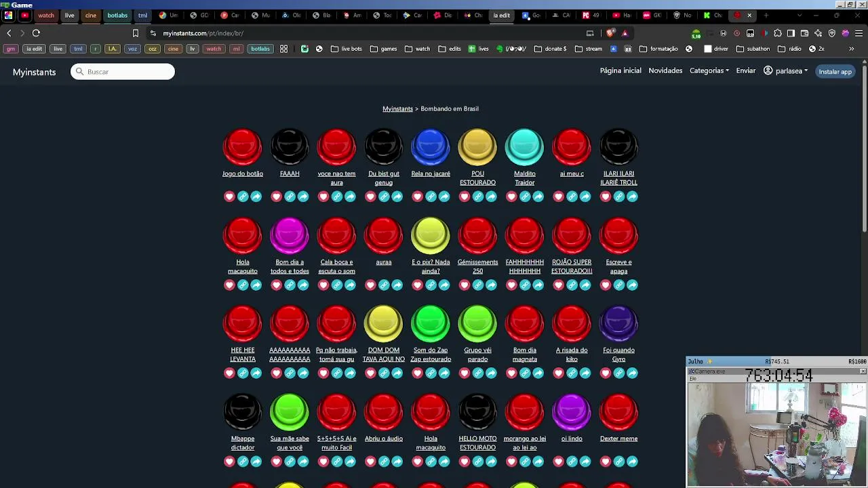Open the Enviar menu link

pos(746,70)
